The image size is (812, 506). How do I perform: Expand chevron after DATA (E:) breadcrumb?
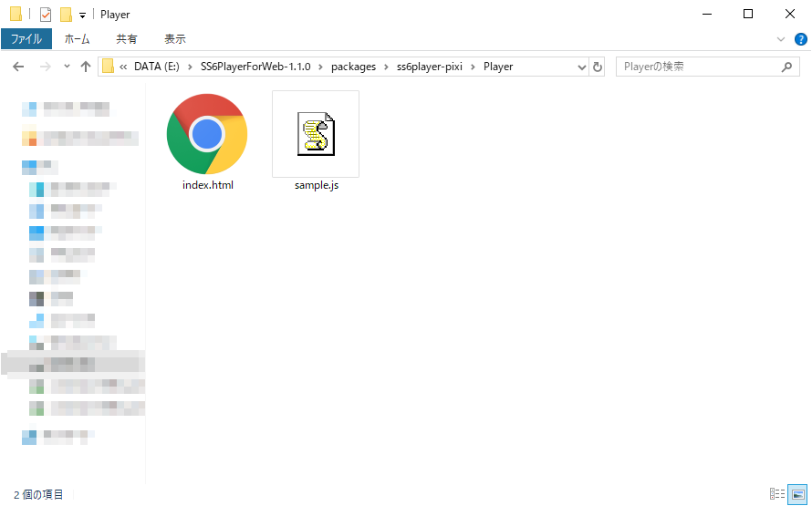[x=190, y=67]
